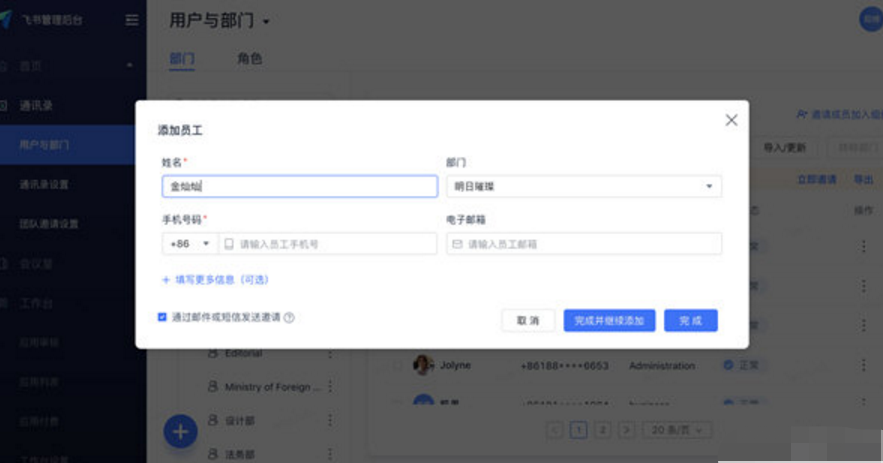Toggle the sidebar hamburger menu icon
Screen dimensions: 883x463
tap(132, 20)
